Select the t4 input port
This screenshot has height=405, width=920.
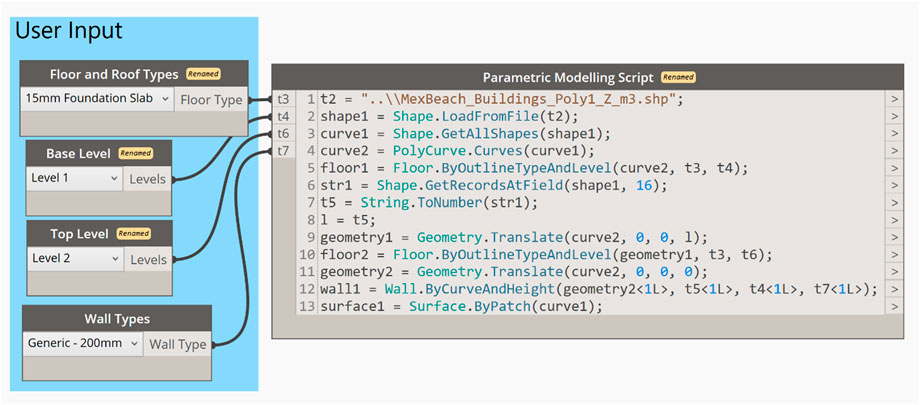(x=284, y=116)
